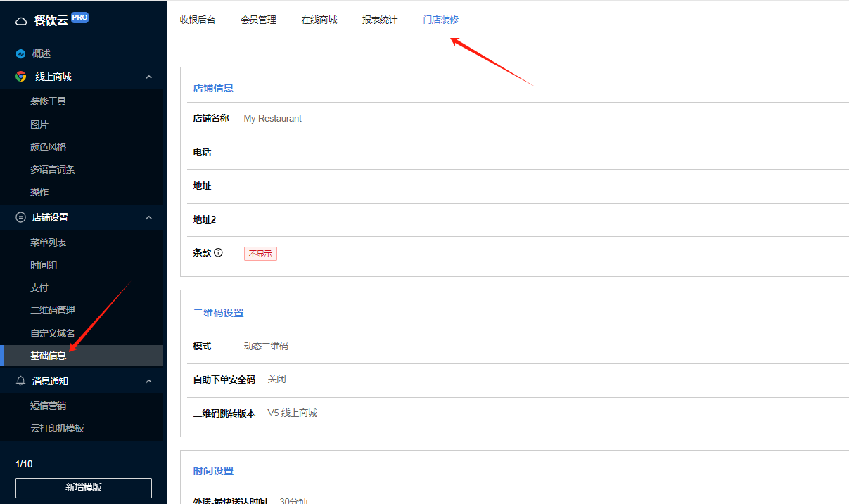Open the 收银后台 tab
The height and width of the screenshot is (504, 849).
coord(198,20)
